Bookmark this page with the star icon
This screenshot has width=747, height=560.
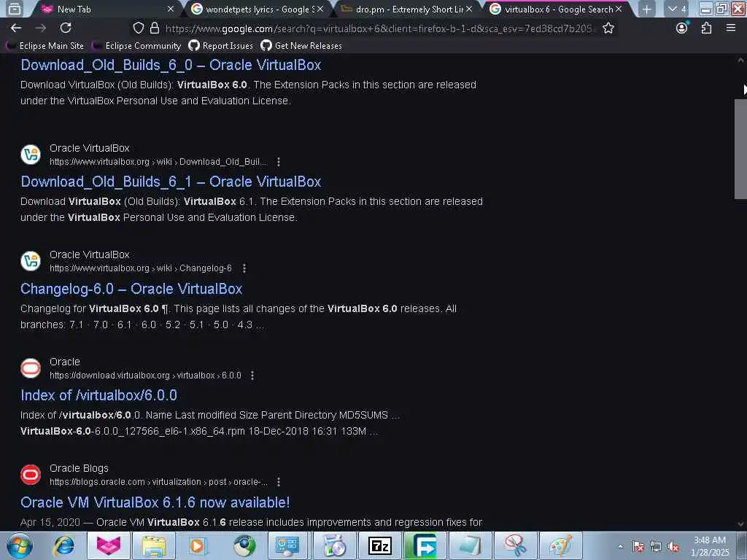(608, 28)
